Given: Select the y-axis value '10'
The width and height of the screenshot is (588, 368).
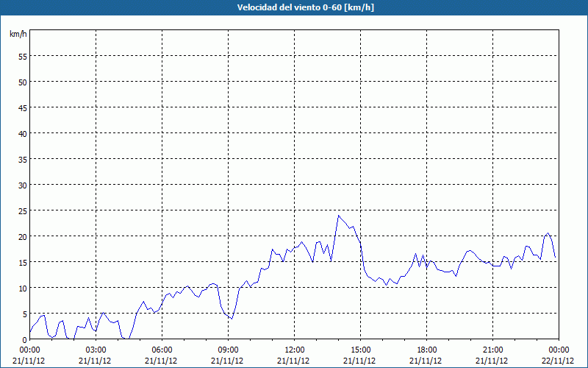Looking at the screenshot, I should pos(23,288).
